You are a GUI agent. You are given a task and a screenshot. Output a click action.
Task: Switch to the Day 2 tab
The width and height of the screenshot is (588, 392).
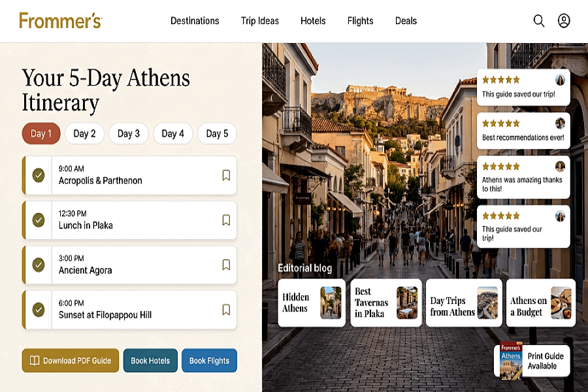[85, 133]
